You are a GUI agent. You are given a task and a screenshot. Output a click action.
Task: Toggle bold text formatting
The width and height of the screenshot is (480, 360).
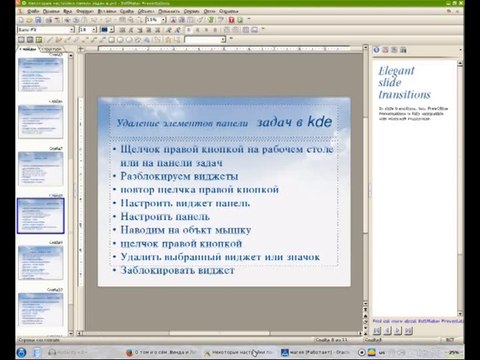[x=122, y=30]
